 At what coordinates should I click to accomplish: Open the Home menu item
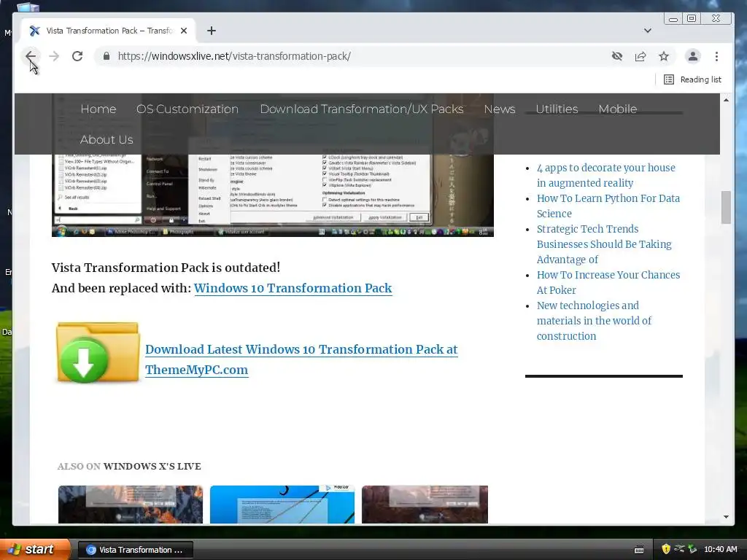point(98,109)
